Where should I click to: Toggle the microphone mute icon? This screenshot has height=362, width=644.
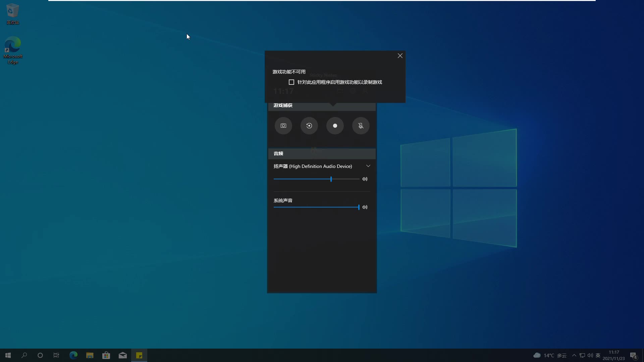point(361,126)
